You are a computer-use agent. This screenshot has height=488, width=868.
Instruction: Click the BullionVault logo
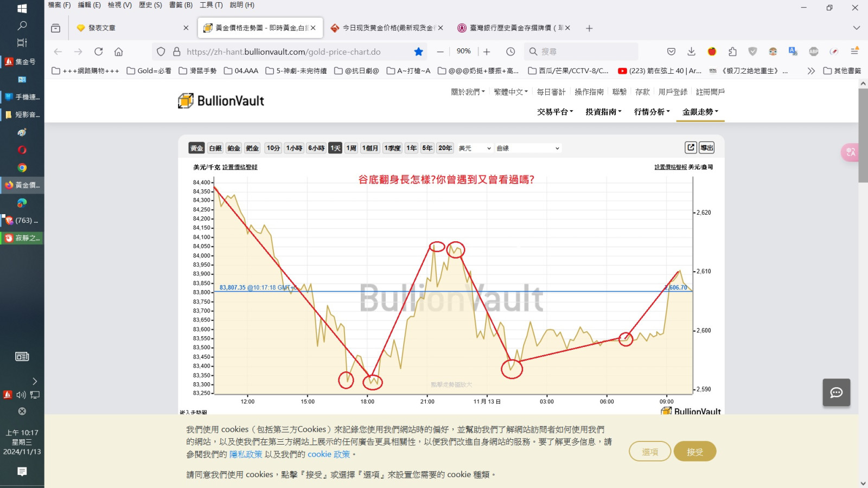click(x=221, y=101)
